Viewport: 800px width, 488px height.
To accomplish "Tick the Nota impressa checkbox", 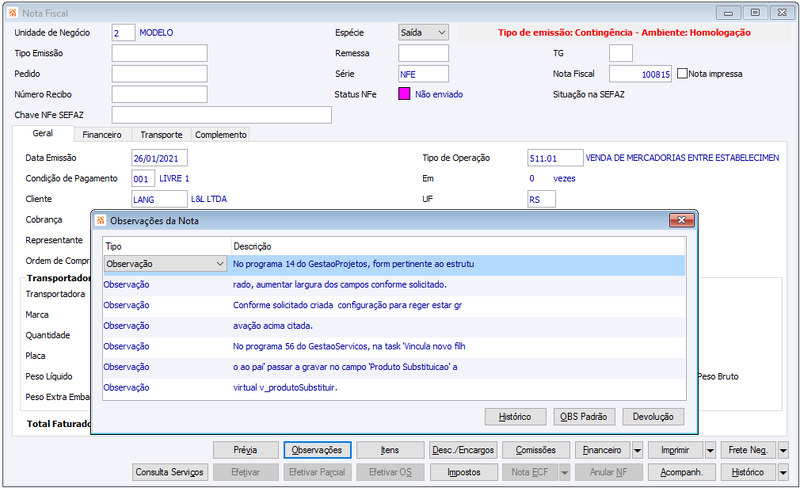I will (682, 74).
